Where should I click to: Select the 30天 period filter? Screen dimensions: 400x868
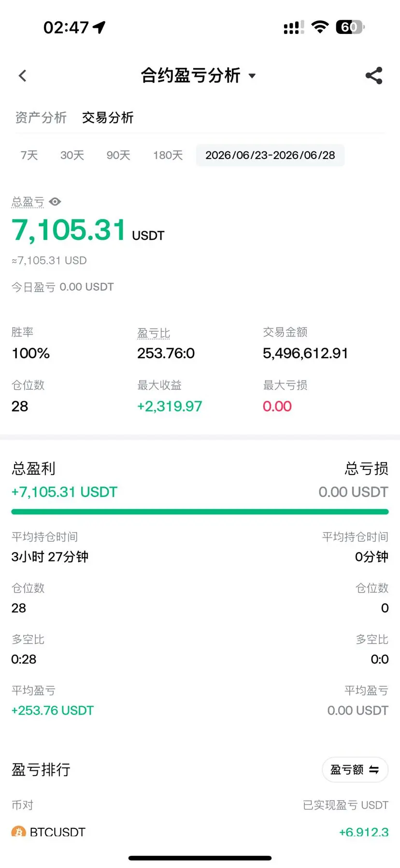(x=72, y=155)
